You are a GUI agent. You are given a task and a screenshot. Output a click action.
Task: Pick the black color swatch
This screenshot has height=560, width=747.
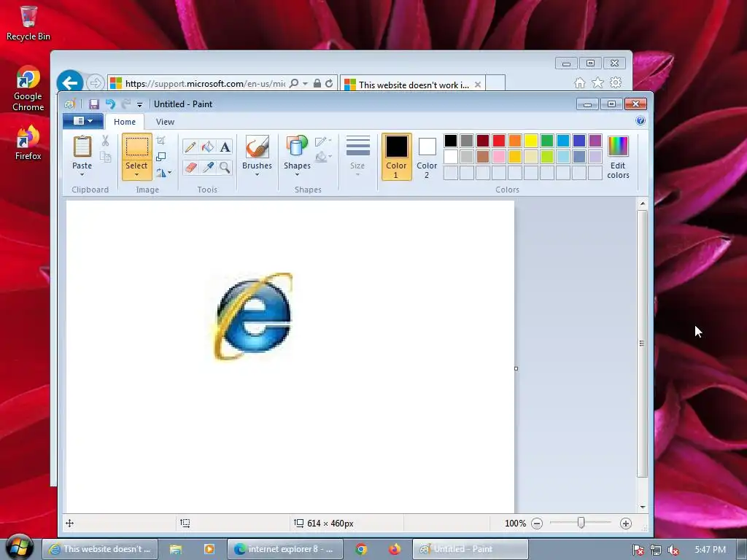click(451, 141)
